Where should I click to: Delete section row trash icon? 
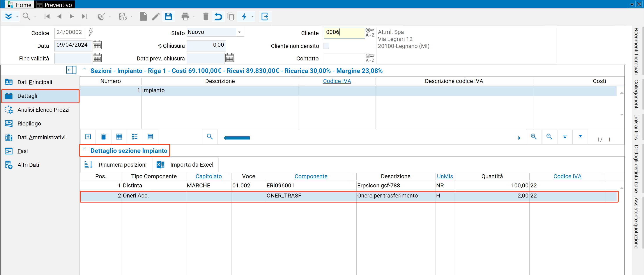103,136
